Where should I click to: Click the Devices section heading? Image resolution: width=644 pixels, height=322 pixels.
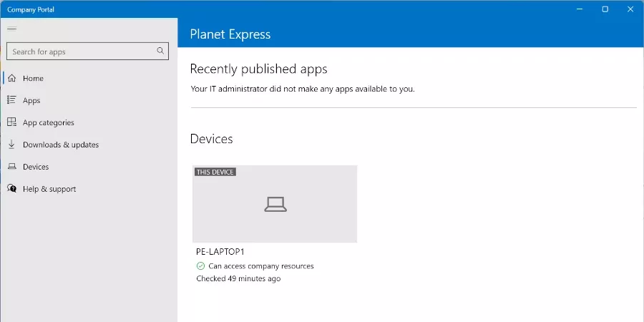click(x=211, y=139)
